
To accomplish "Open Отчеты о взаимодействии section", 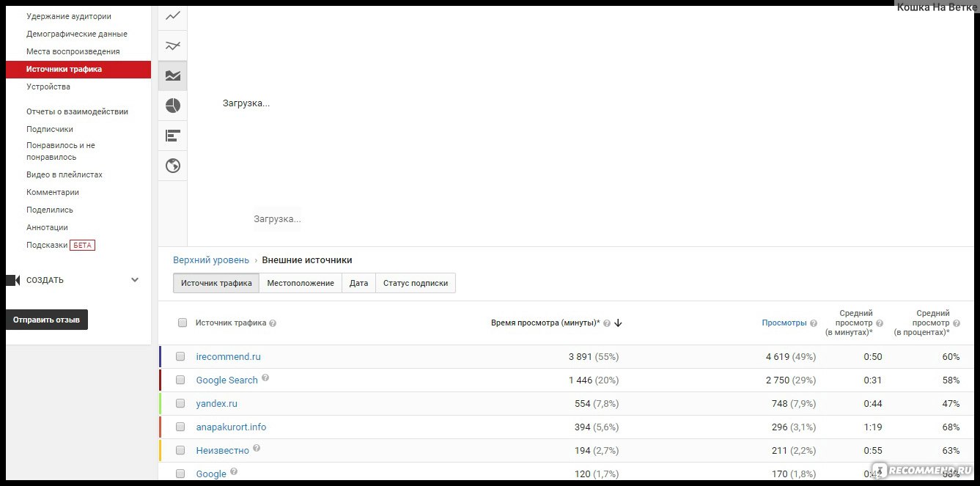I will pos(78,111).
